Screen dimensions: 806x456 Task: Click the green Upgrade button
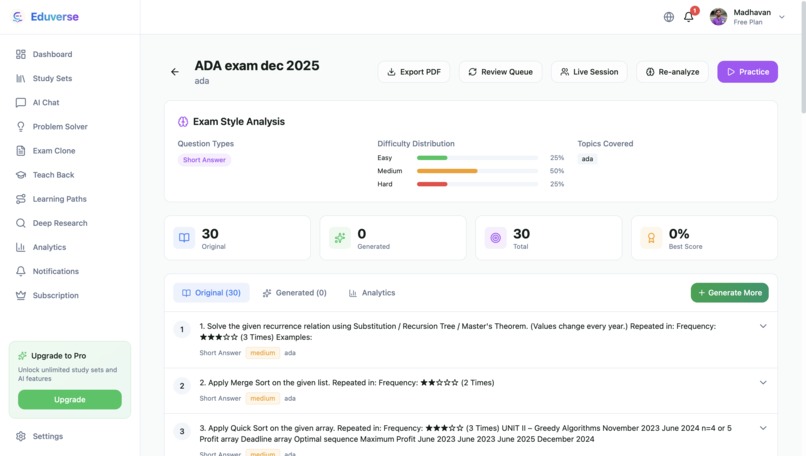[70, 399]
